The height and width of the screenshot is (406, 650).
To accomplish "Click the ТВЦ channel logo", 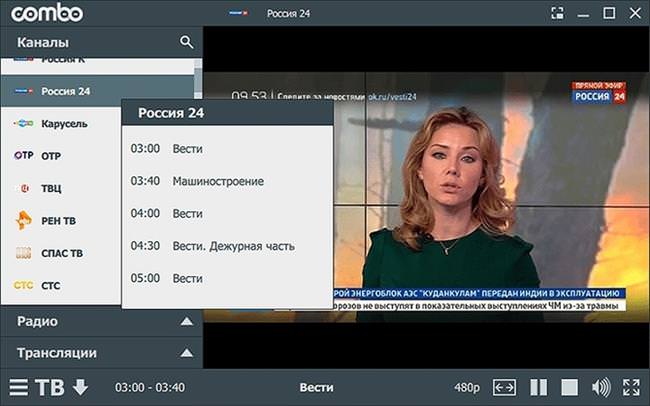I will pos(24,188).
